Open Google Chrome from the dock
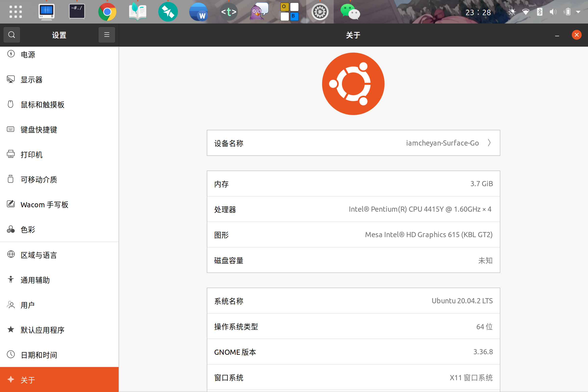The height and width of the screenshot is (392, 588). point(107,12)
